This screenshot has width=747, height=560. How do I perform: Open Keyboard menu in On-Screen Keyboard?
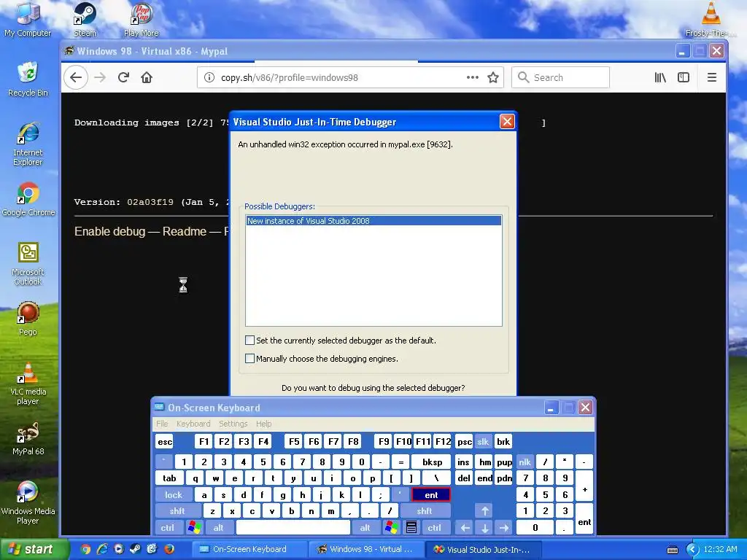(x=193, y=424)
